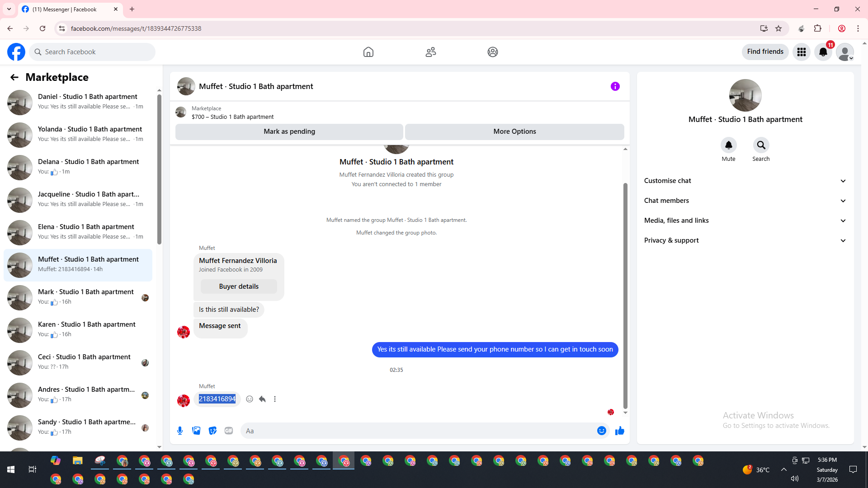Expand the Customise chat section

[745, 181]
